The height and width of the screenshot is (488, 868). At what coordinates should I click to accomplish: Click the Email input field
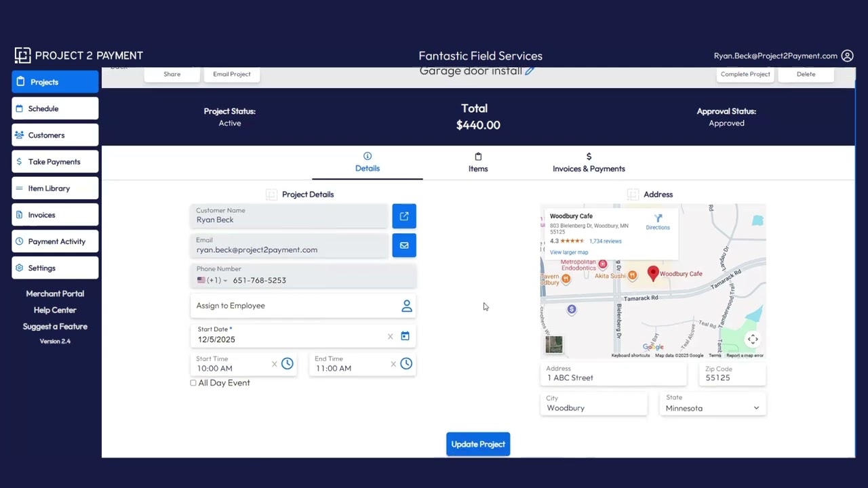tap(290, 245)
